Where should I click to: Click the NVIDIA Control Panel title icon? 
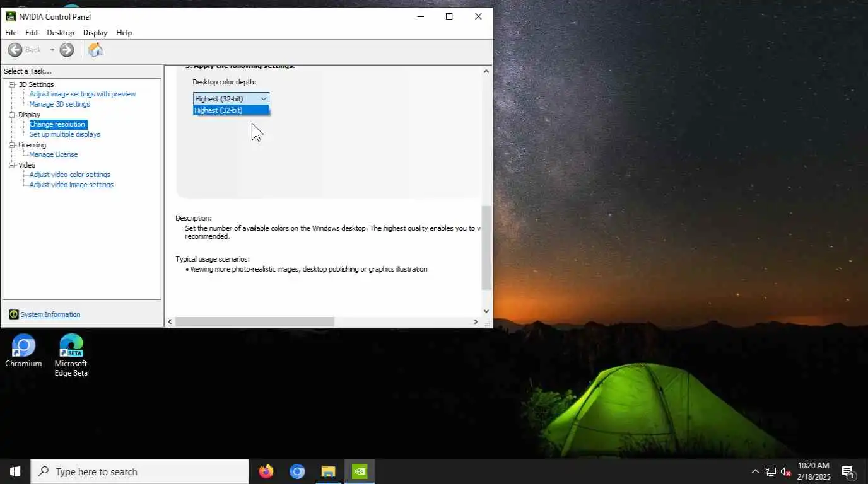point(11,16)
